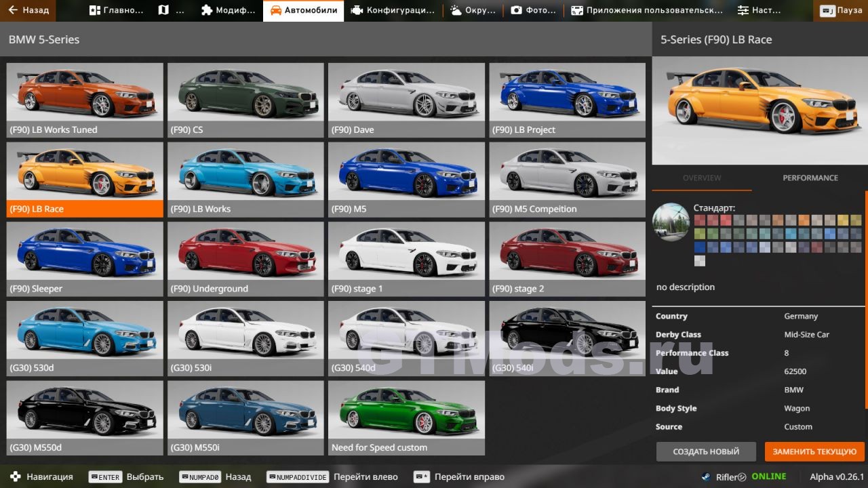Image resolution: width=868 pixels, height=488 pixels.
Task: Open the Наст... settings tab
Action: click(x=759, y=10)
